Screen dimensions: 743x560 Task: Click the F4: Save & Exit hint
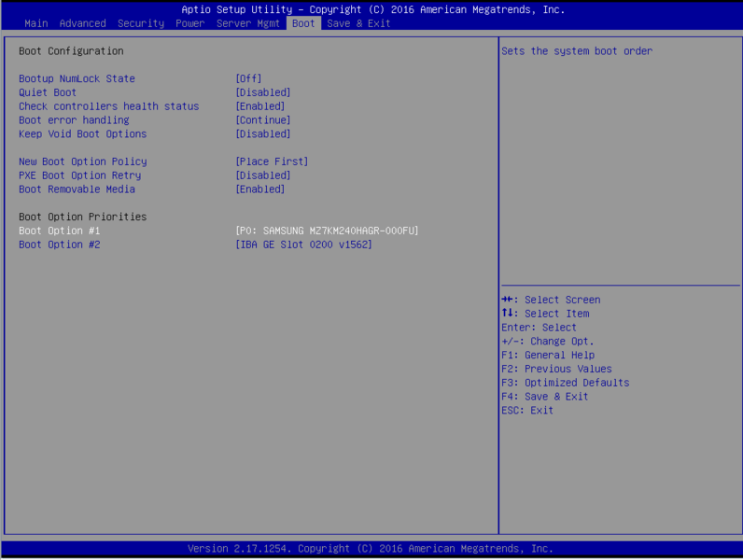click(x=544, y=397)
